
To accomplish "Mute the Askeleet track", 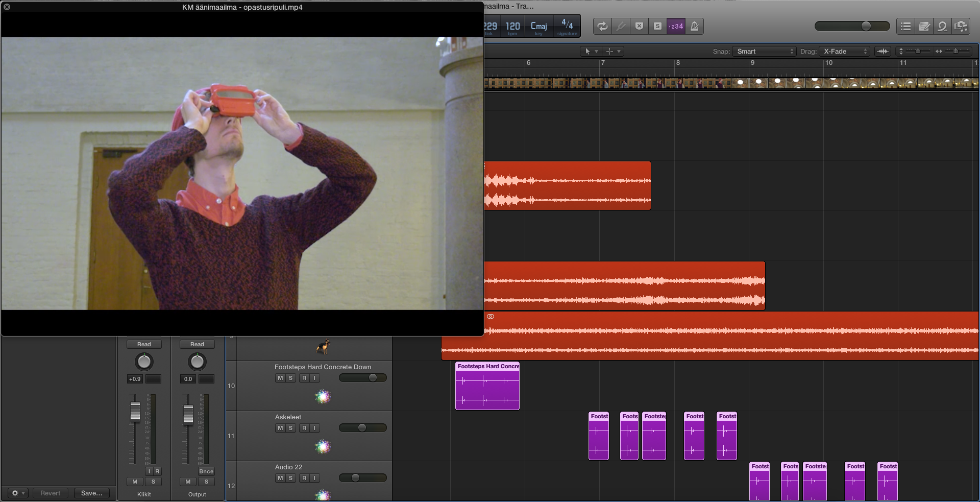I will tap(280, 428).
